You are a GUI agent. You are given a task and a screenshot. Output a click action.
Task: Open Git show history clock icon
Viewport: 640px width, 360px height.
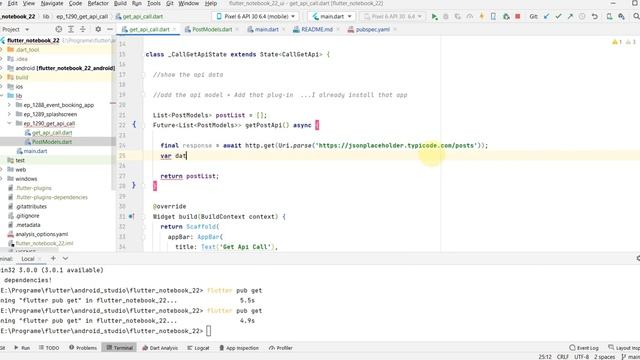(x=582, y=17)
